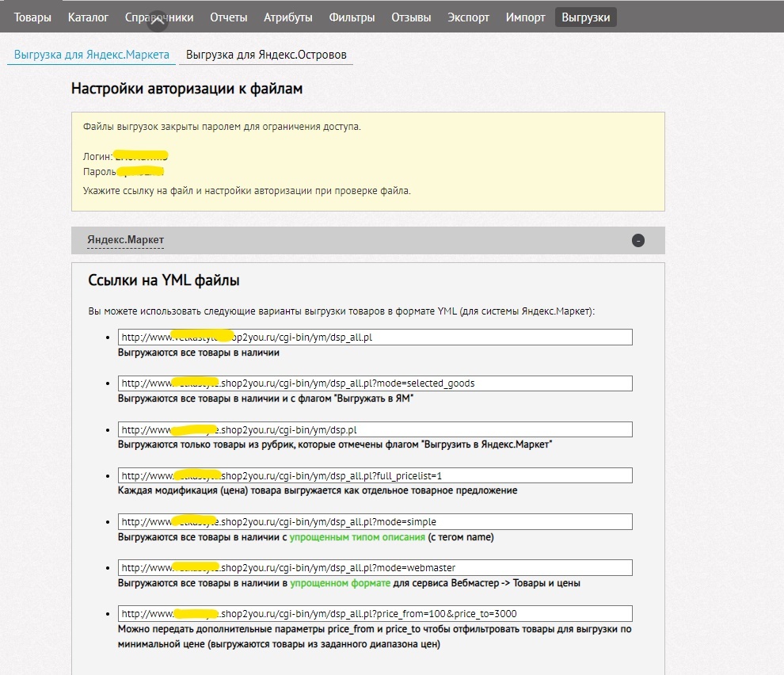The image size is (784, 675).
Task: Switch to Выгрузка для Яндекс.Маркета tab
Action: [x=92, y=55]
